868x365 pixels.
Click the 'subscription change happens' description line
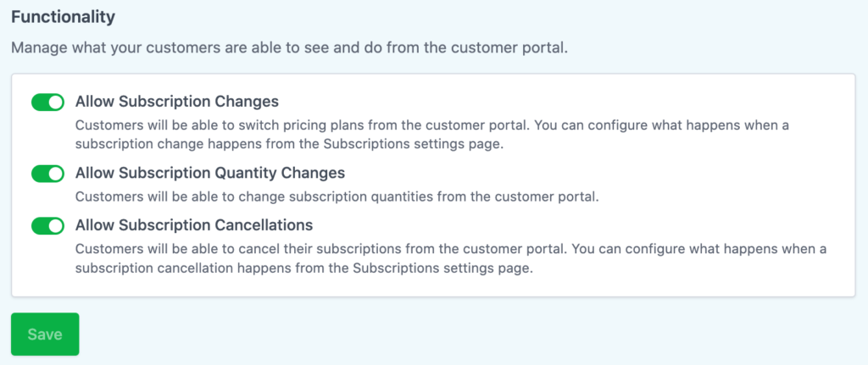[291, 145]
